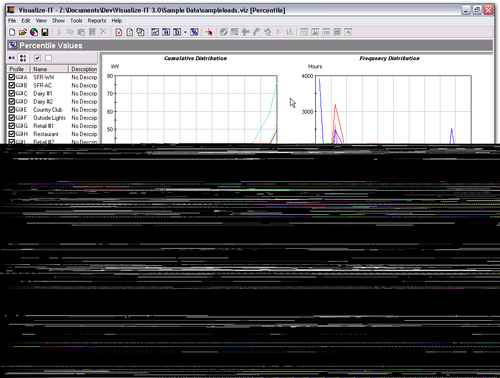Click the Sigma sum toolbar icon
Viewport: 500px width, 378px height.
pos(278,32)
